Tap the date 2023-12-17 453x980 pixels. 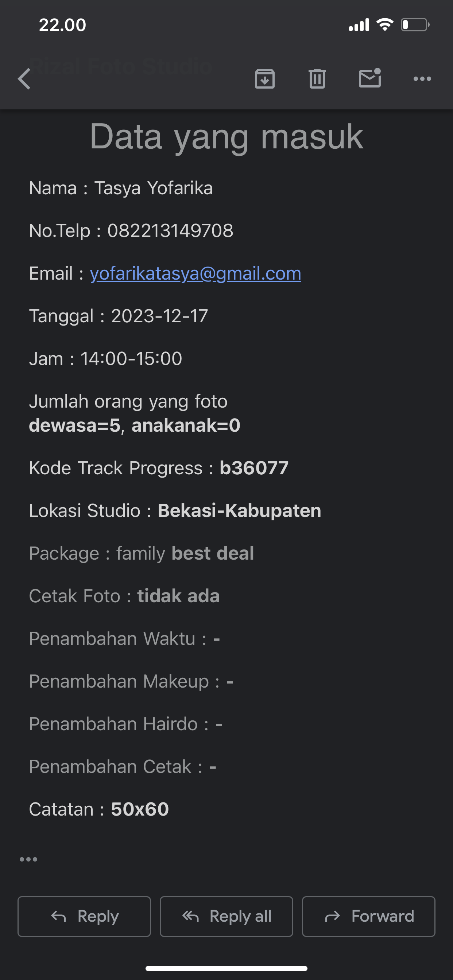point(159,316)
